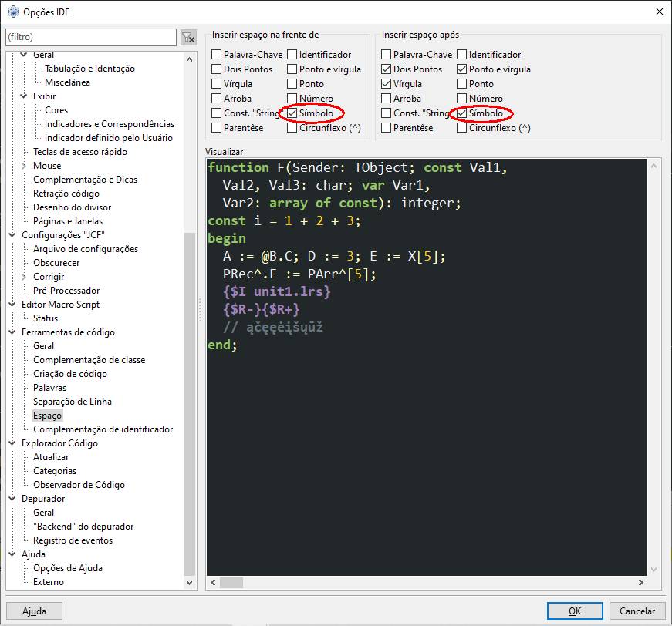Select Complementação de identificador in tree
Image resolution: width=672 pixels, height=626 pixels.
pos(103,429)
